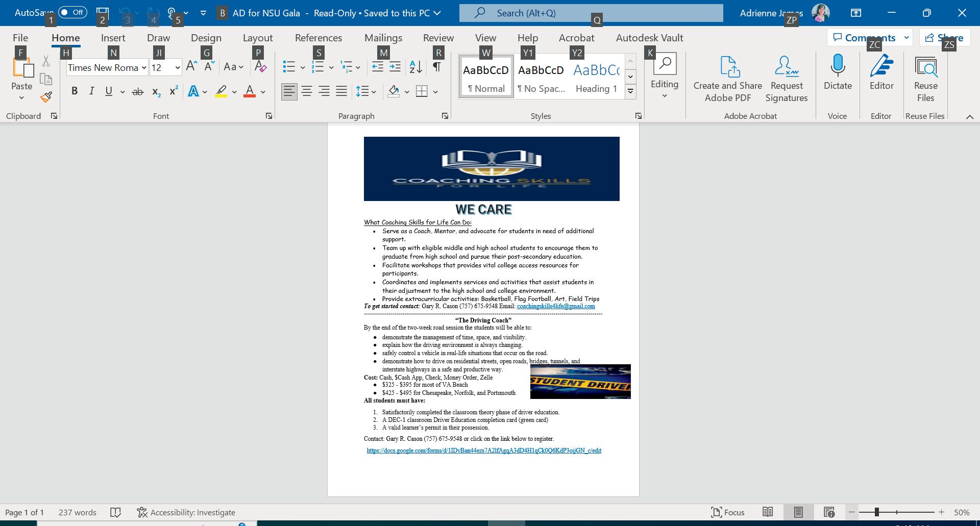
Task: Apply subscript formatting
Action: tap(156, 92)
